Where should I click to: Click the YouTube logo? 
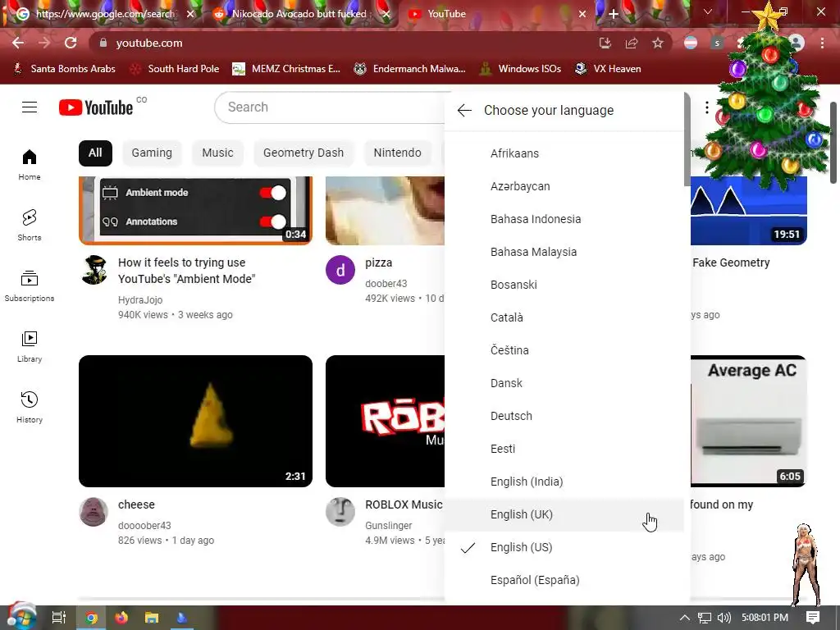[x=96, y=107]
